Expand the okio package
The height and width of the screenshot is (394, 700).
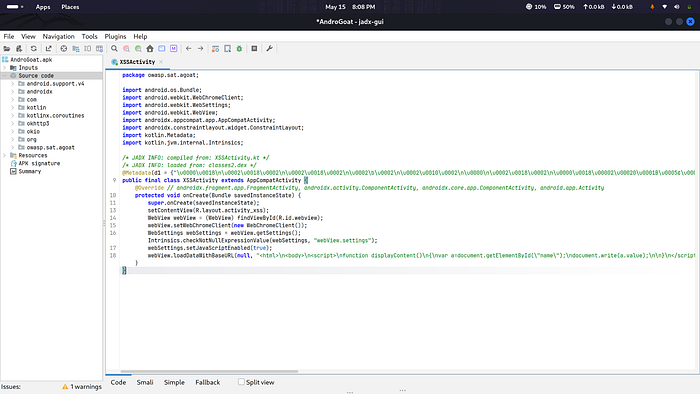(12, 132)
